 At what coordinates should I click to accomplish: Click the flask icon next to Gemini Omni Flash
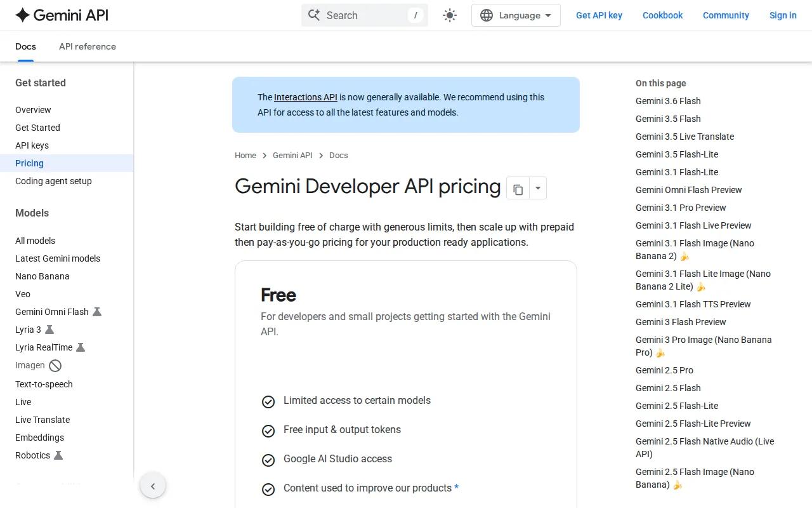click(97, 312)
